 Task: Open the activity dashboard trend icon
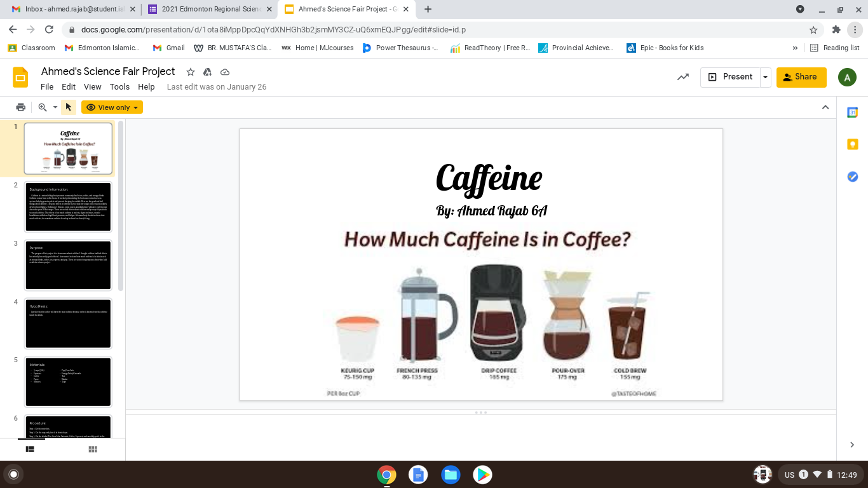683,77
